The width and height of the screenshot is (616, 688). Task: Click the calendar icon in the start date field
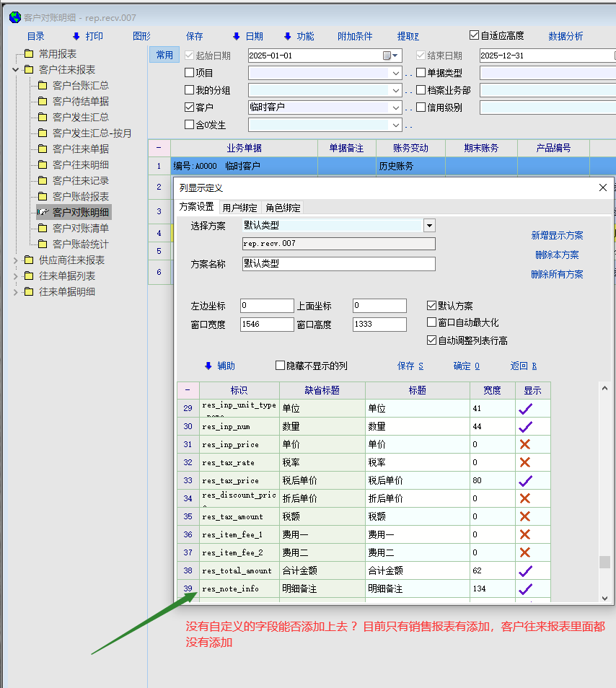pyautogui.click(x=387, y=56)
